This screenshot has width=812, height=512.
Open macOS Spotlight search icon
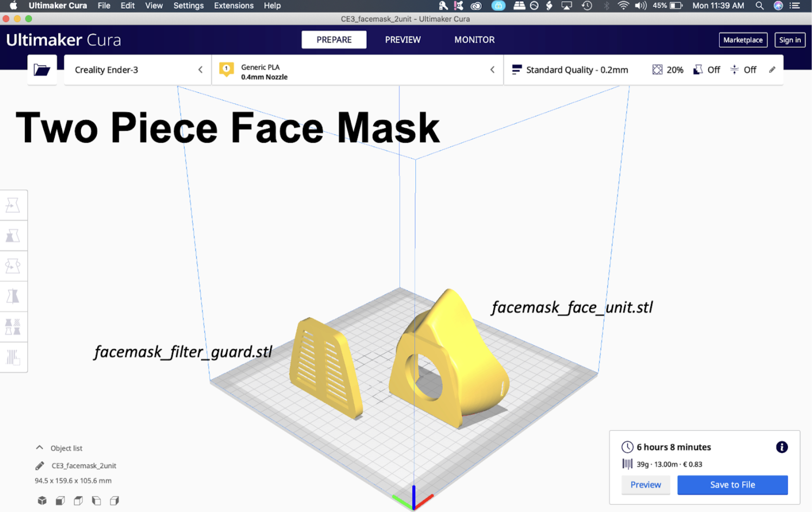click(x=759, y=6)
